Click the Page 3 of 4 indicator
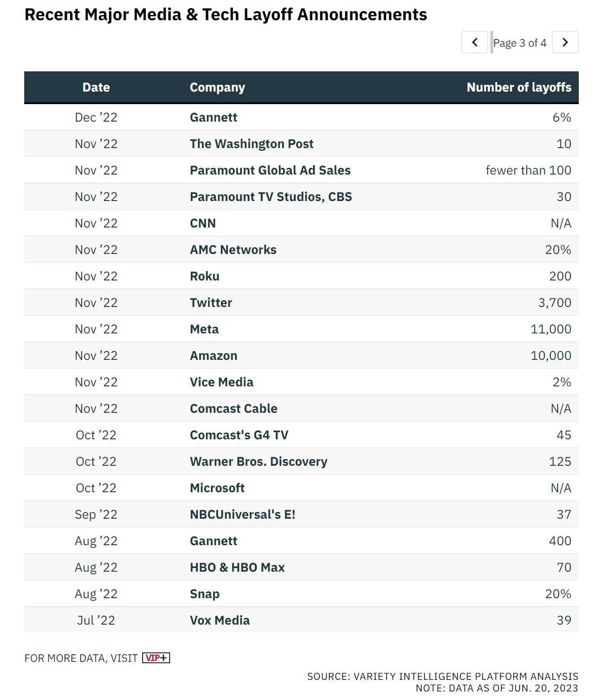This screenshot has height=700, width=612. click(520, 43)
